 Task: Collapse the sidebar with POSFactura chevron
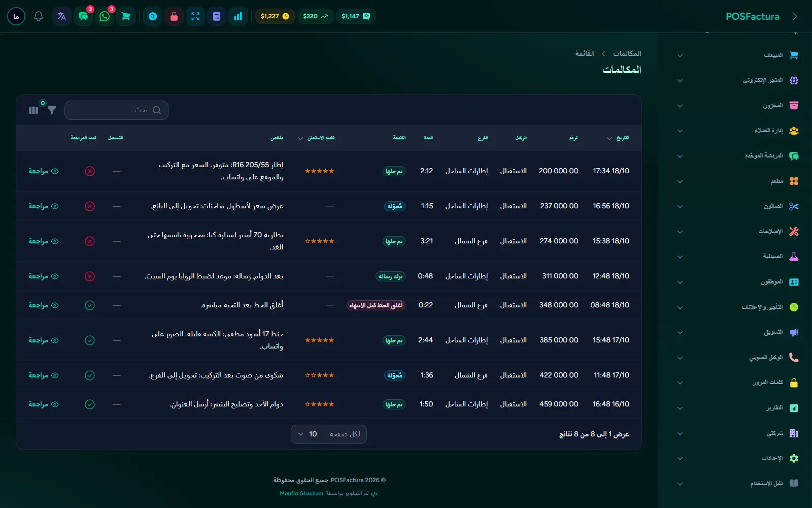[794, 16]
